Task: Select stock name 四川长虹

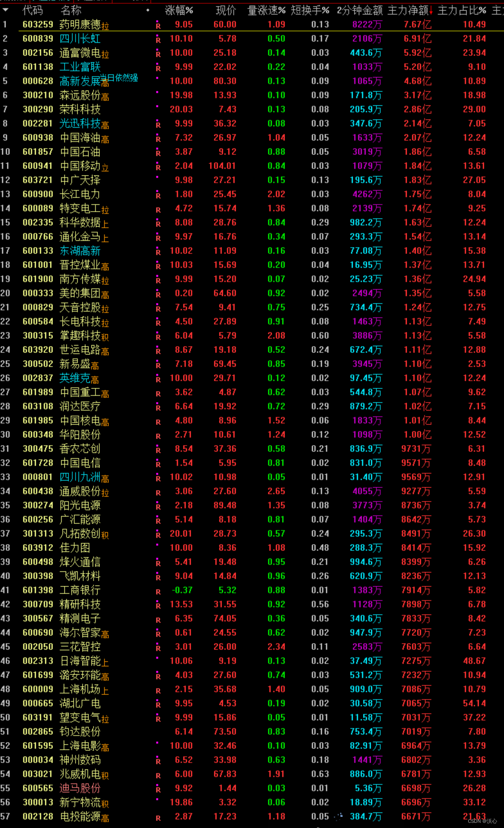Action: click(80, 39)
